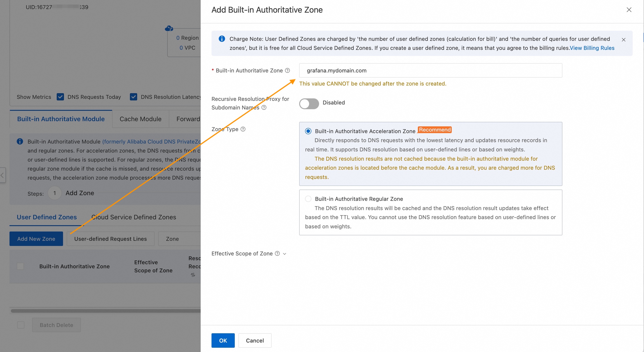Click help icon next to Subdomain Names
The width and height of the screenshot is (644, 352).
(264, 107)
